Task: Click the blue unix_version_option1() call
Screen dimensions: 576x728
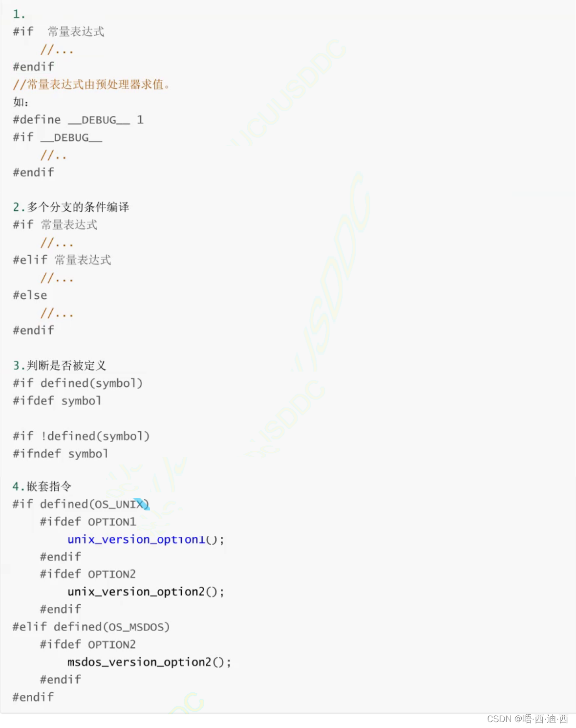Action: tap(146, 539)
